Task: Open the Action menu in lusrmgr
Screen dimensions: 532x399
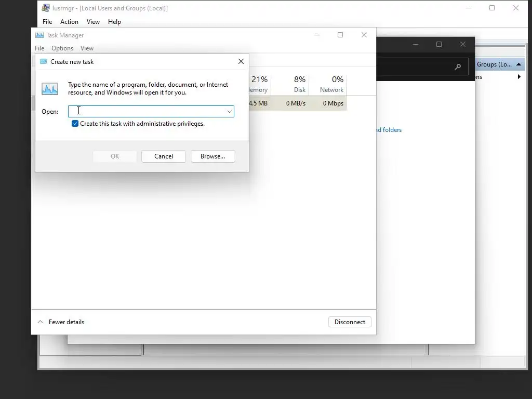Action: point(69,22)
